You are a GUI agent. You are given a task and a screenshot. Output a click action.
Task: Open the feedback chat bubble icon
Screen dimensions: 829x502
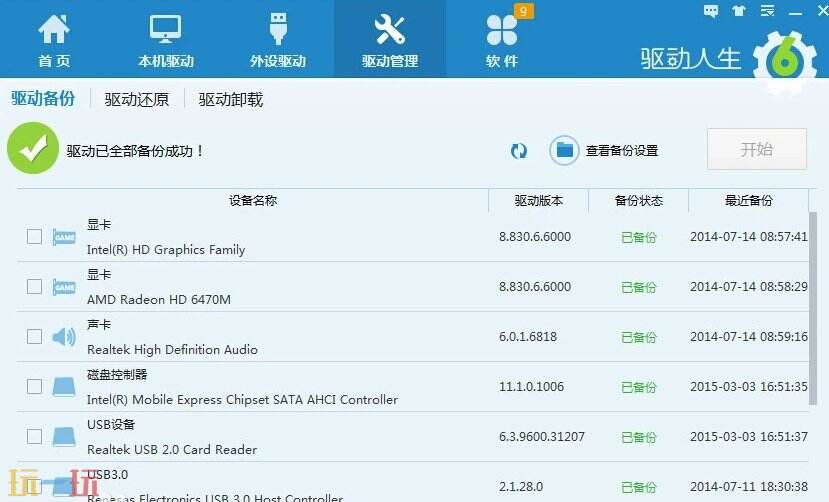pyautogui.click(x=711, y=11)
